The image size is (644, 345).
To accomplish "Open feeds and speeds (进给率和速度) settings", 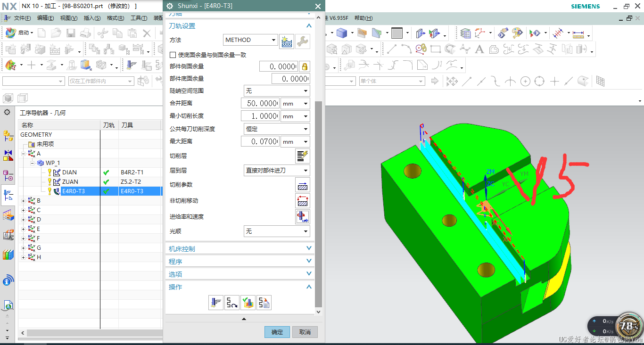I will click(x=302, y=217).
